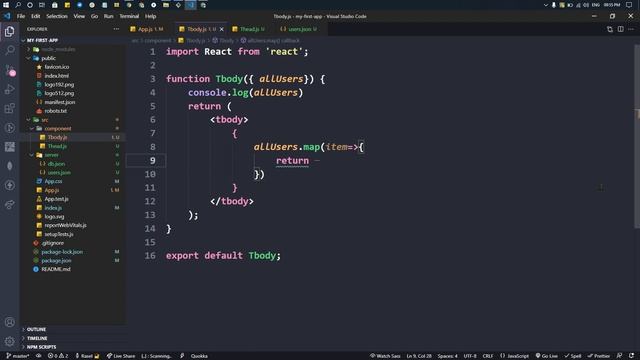Screen dimensions: 640x360
Task: Click Go Live server button
Action: coord(547,356)
